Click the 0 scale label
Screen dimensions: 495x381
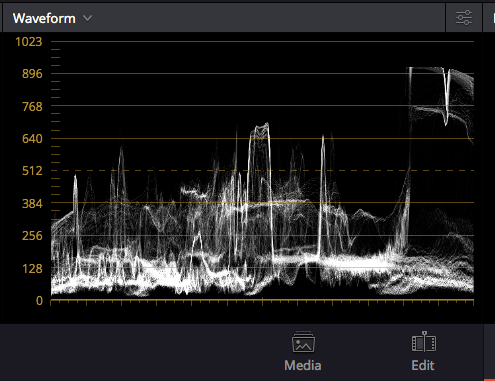pyautogui.click(x=39, y=301)
